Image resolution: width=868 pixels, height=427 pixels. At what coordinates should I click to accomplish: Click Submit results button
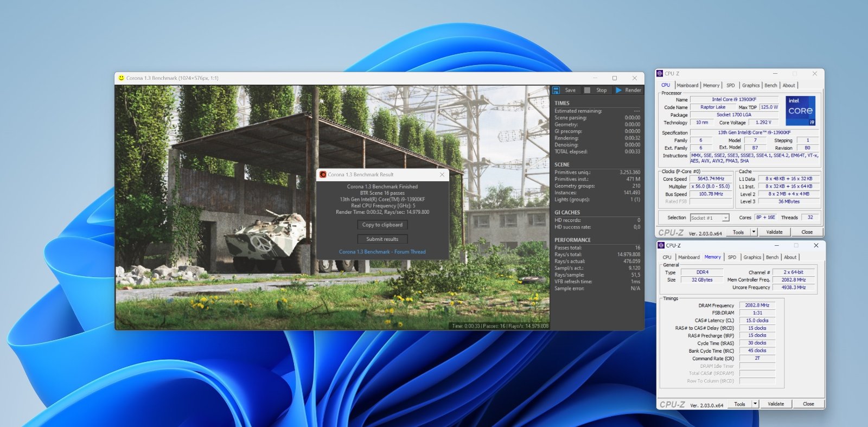coord(382,239)
